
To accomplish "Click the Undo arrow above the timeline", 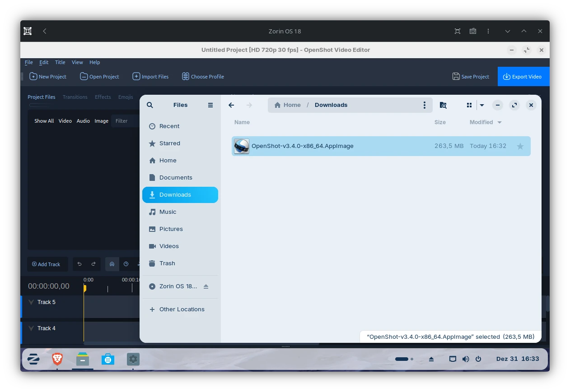I will point(79,264).
